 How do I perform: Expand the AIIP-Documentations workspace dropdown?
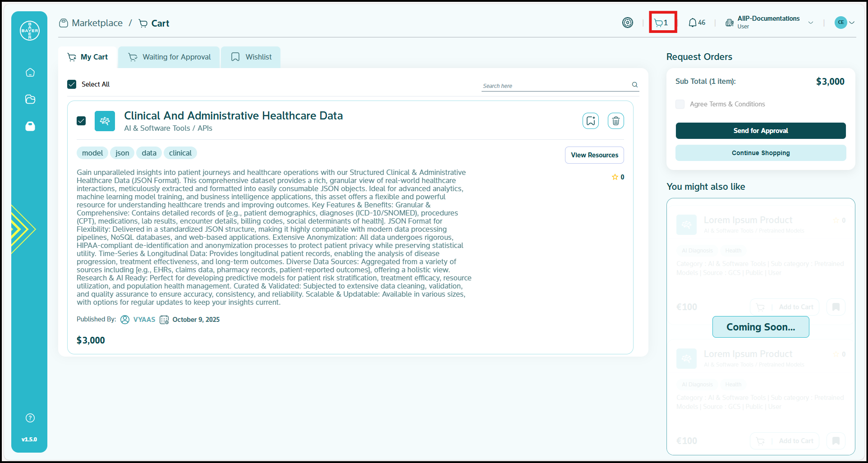[810, 23]
